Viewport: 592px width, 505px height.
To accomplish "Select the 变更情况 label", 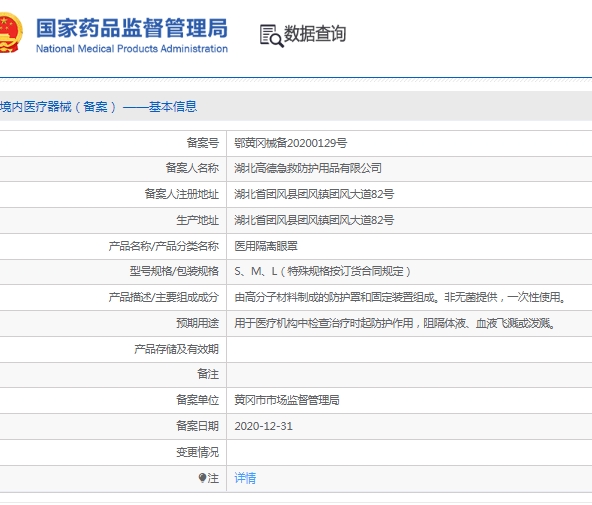I will point(197,452).
